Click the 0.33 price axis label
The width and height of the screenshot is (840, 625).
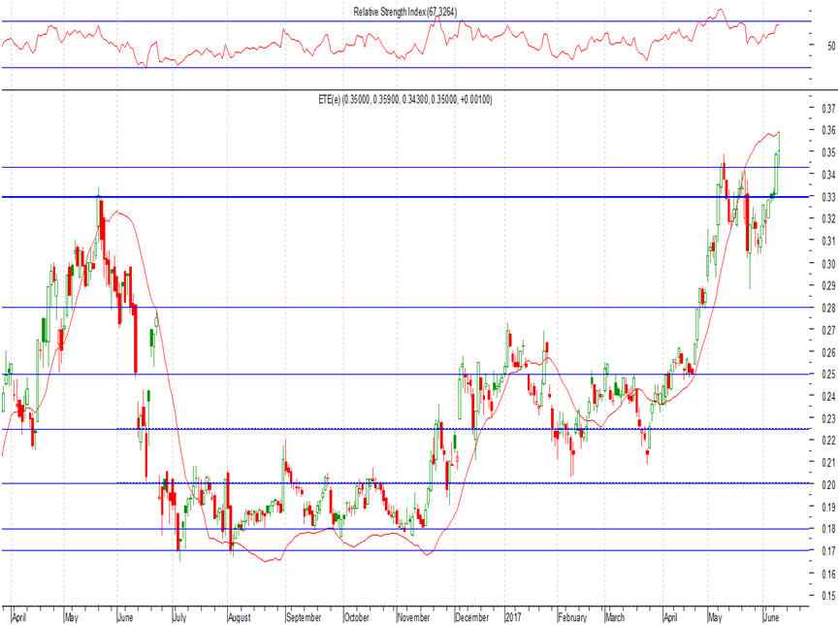[828, 197]
